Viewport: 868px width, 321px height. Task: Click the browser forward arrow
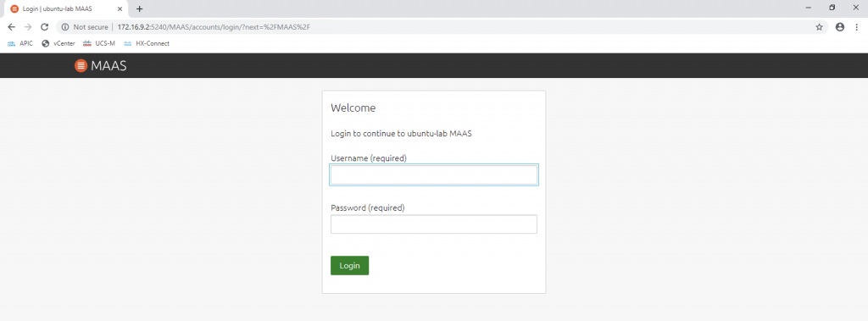point(28,26)
